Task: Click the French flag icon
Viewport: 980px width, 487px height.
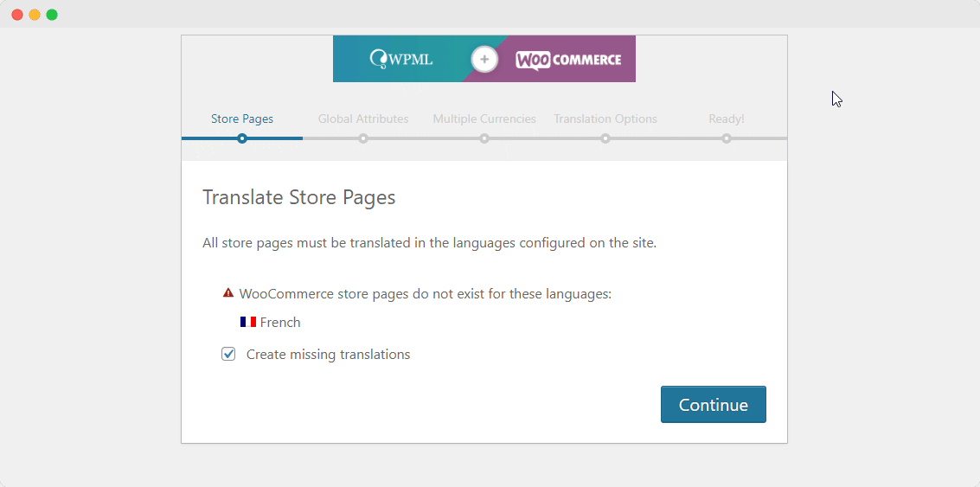Action: coord(248,322)
